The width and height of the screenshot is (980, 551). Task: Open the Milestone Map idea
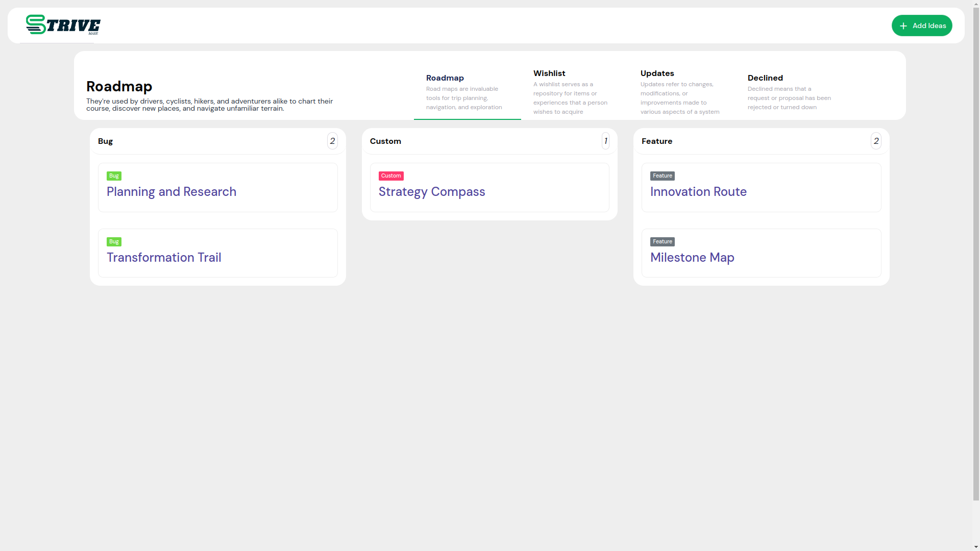coord(692,258)
